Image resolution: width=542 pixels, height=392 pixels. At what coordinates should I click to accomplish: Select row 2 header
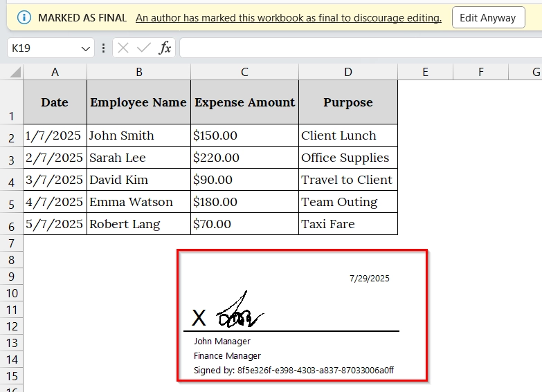coord(11,136)
